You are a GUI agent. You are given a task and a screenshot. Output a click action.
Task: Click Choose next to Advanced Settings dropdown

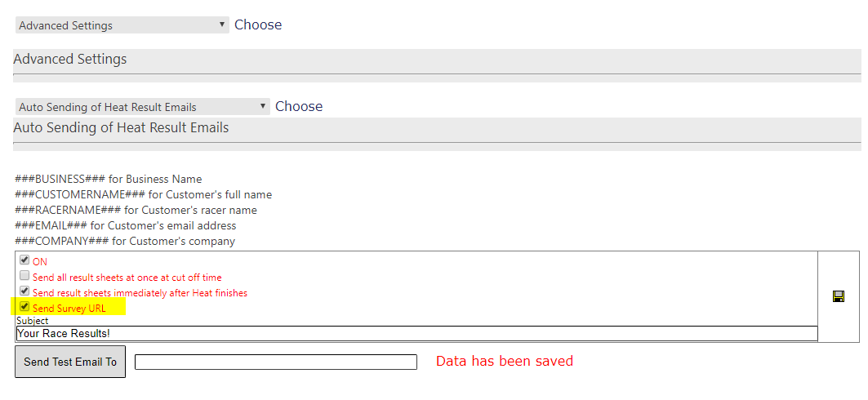(258, 24)
